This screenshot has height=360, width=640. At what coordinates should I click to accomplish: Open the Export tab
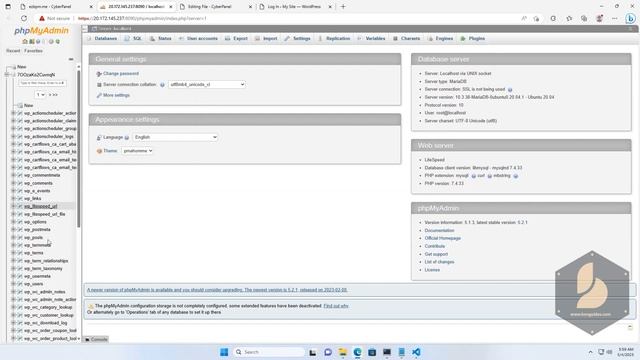[236, 38]
